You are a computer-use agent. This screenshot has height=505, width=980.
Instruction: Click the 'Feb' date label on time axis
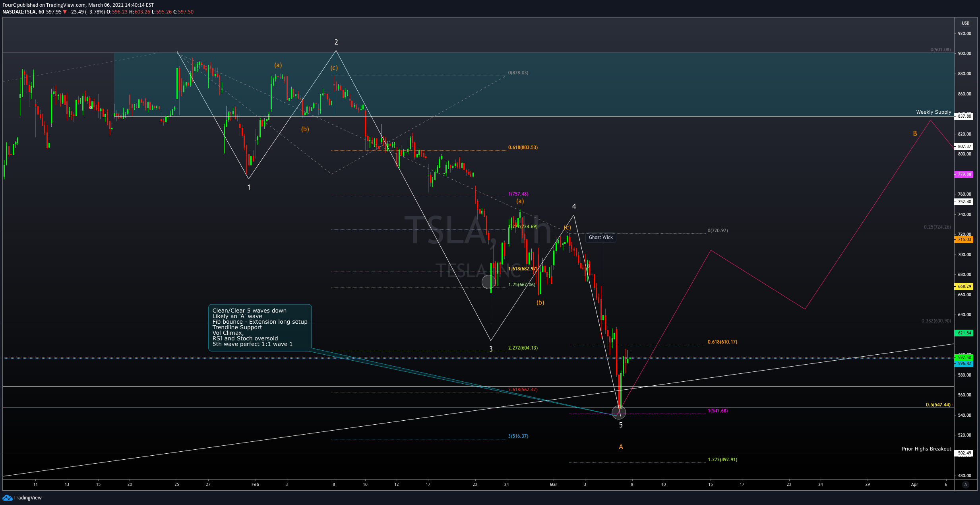255,484
